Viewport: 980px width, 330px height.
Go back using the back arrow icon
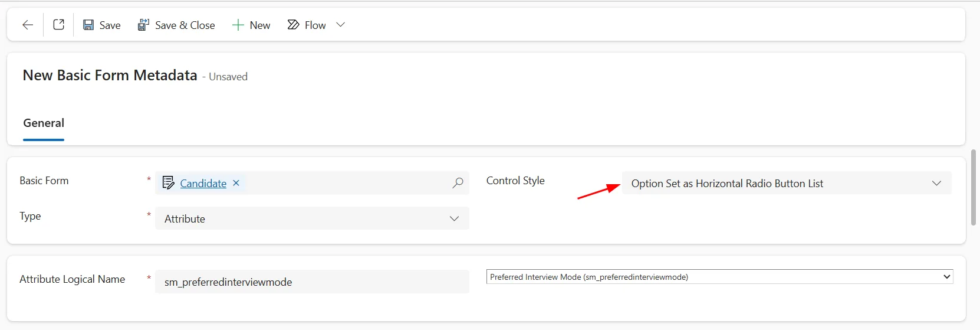27,25
